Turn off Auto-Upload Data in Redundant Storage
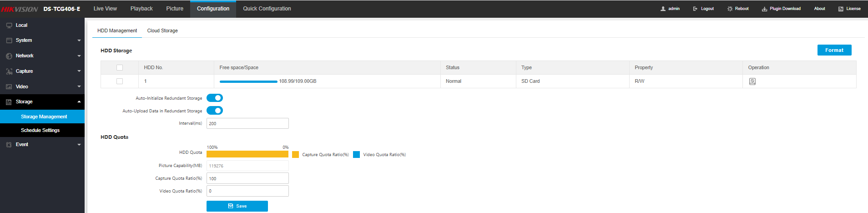 215,111
